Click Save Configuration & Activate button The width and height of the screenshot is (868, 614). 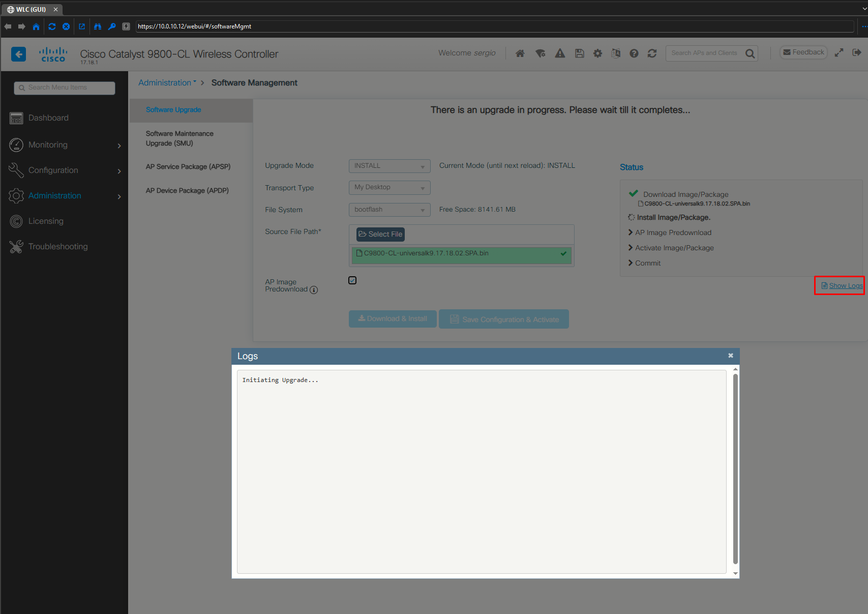tap(504, 319)
